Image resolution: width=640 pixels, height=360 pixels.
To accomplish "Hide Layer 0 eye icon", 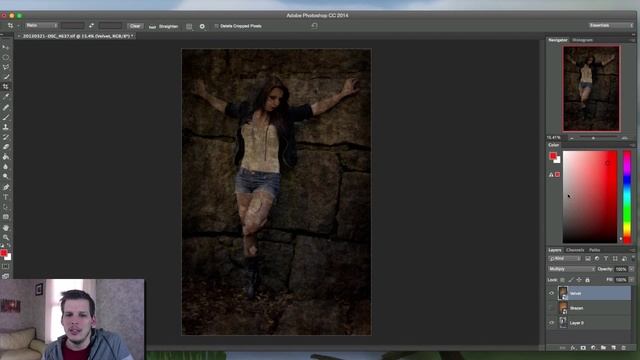I will pyautogui.click(x=551, y=323).
